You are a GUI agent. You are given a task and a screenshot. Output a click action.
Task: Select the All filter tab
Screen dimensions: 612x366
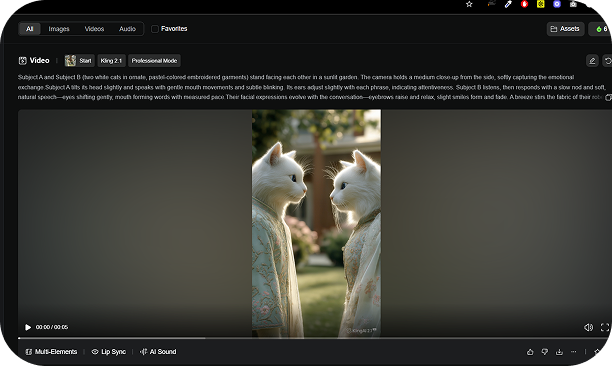click(30, 29)
